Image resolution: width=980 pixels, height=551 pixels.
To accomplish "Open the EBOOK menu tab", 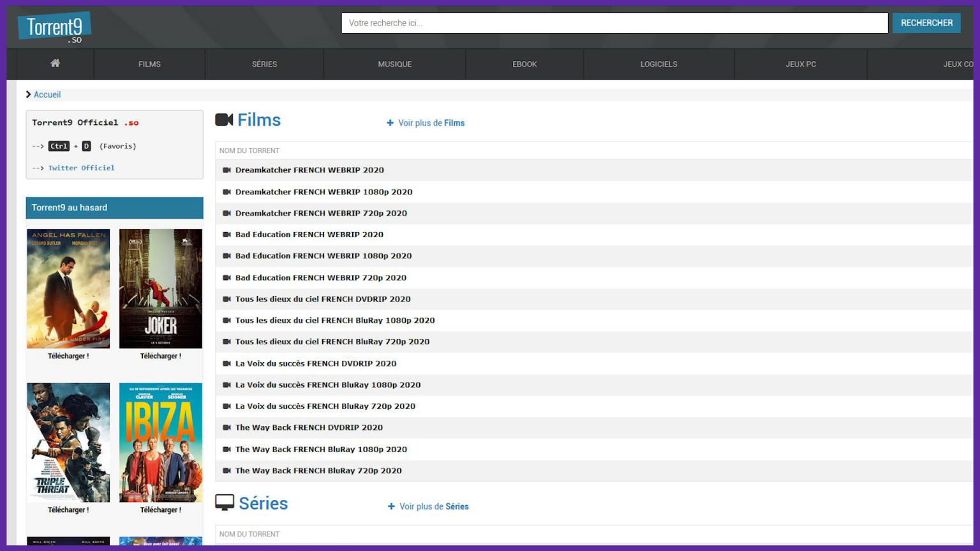I will tap(524, 64).
